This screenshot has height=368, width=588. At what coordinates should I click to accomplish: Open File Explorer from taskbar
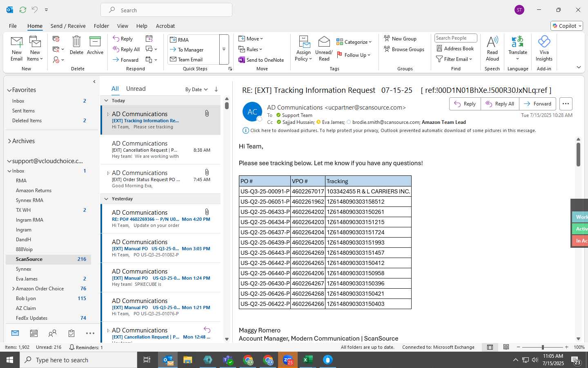tap(188, 360)
